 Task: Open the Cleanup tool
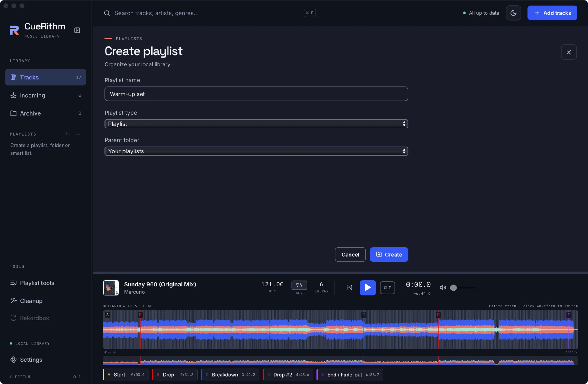46,301
